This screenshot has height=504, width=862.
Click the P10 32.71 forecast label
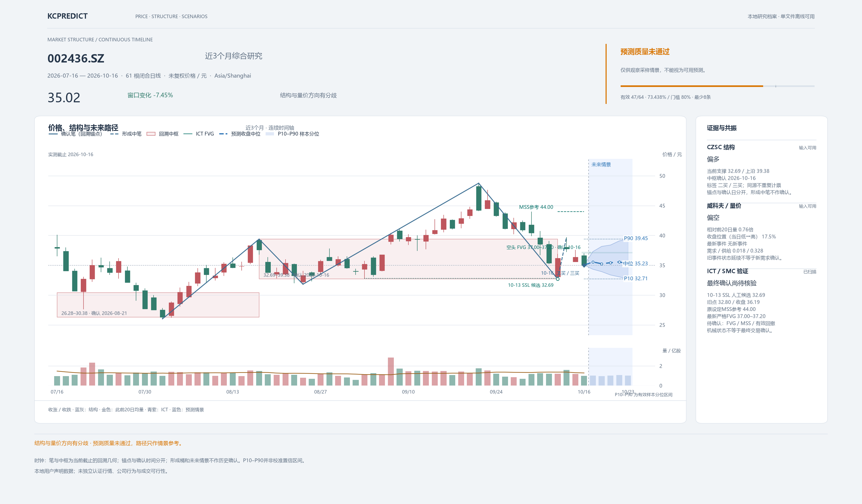point(635,278)
